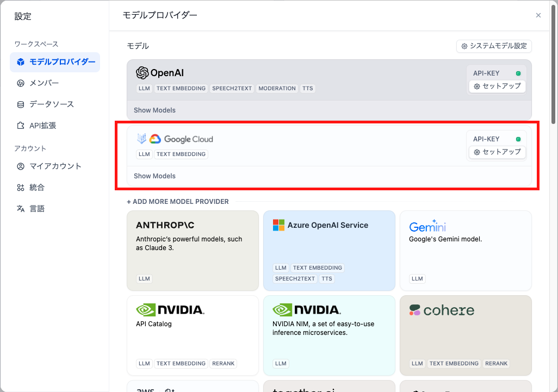Click the puzzle icon beside API拡張

coord(21,126)
